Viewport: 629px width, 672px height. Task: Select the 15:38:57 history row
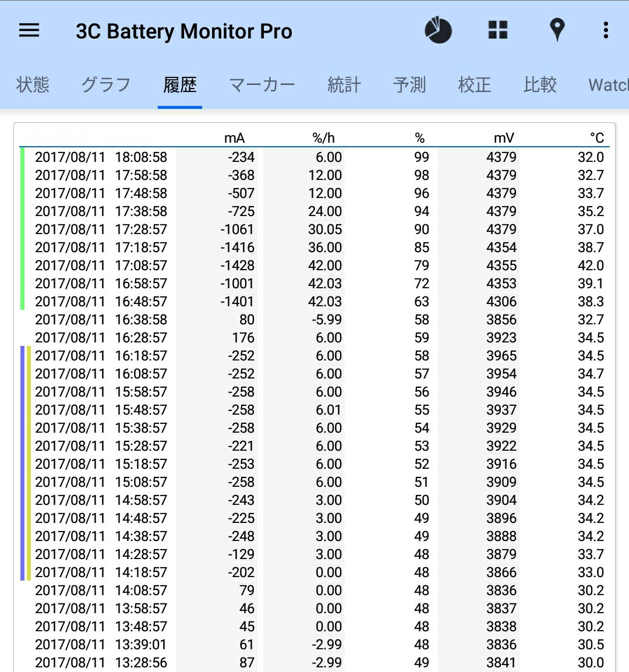314,427
